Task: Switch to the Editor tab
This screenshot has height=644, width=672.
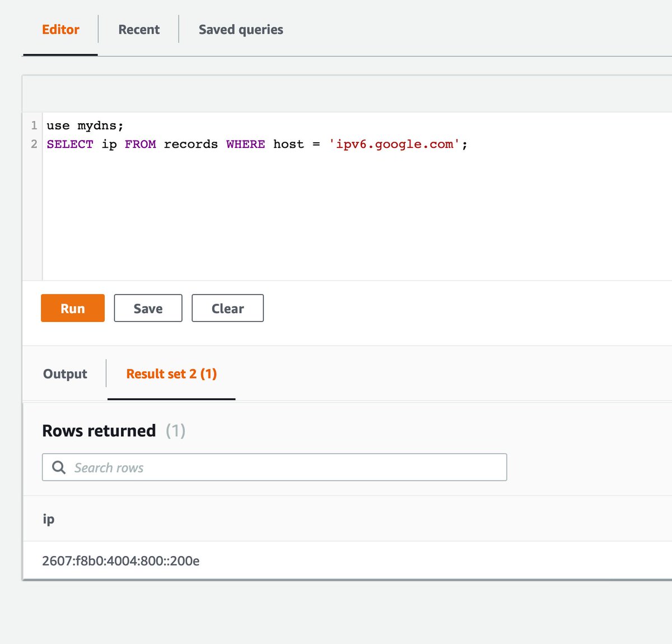Action: 60,30
